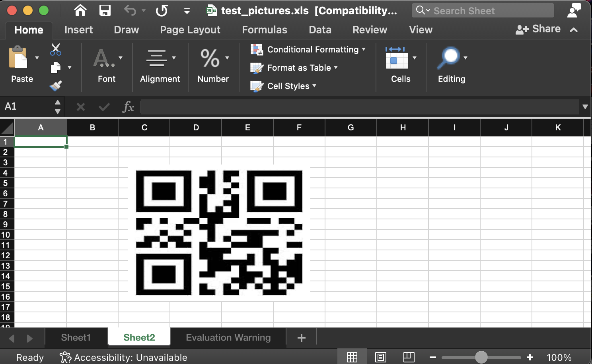
Task: Click the Home icon in title bar
Action: 80,10
